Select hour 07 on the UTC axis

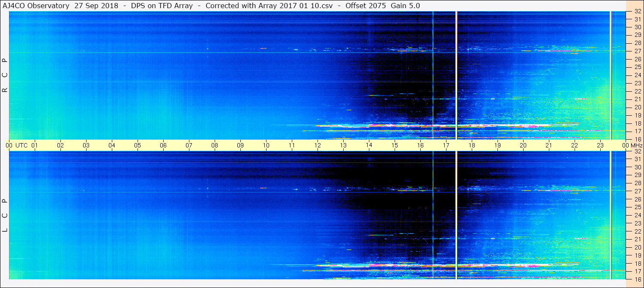click(x=189, y=145)
